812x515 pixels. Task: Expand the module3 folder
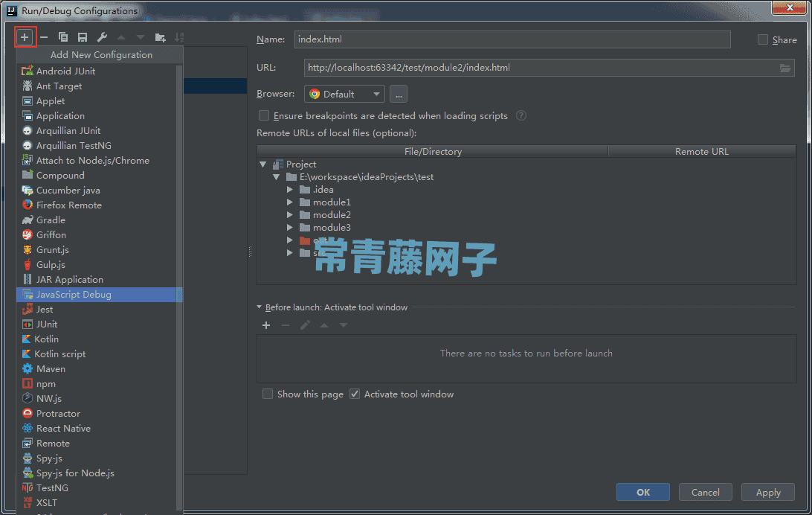coord(290,228)
